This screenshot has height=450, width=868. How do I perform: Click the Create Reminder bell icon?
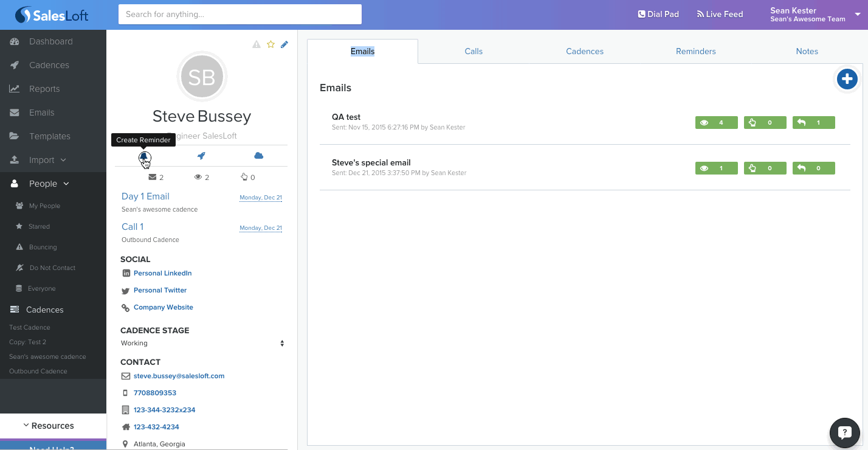[x=145, y=156]
